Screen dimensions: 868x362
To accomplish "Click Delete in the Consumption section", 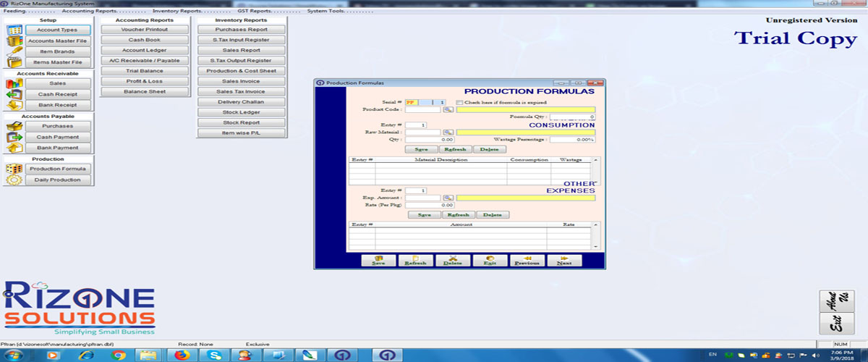I will 489,149.
